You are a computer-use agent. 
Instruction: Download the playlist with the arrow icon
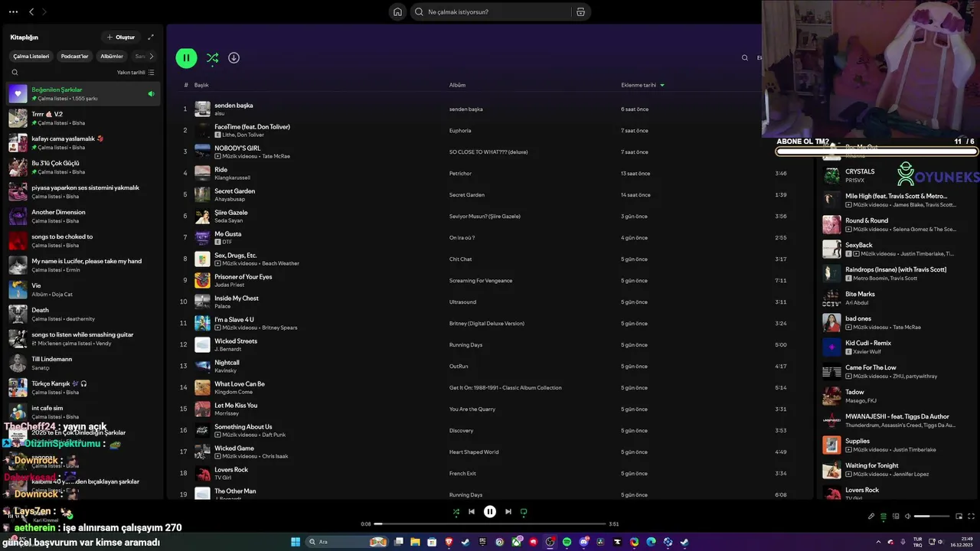(x=234, y=57)
